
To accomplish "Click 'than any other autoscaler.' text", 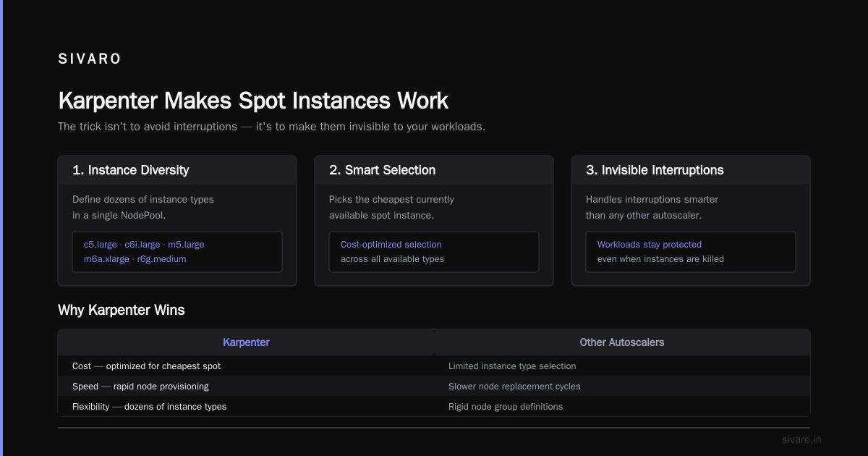I will [643, 215].
